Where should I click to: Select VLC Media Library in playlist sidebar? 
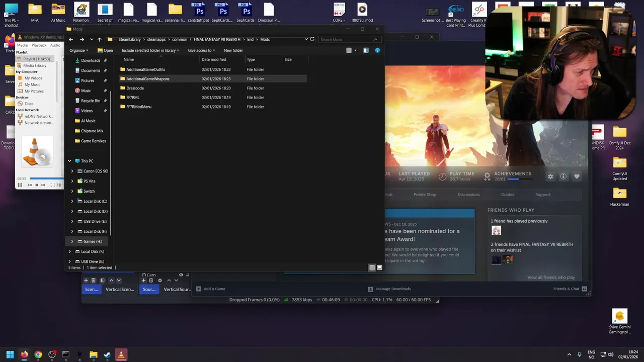point(35,65)
